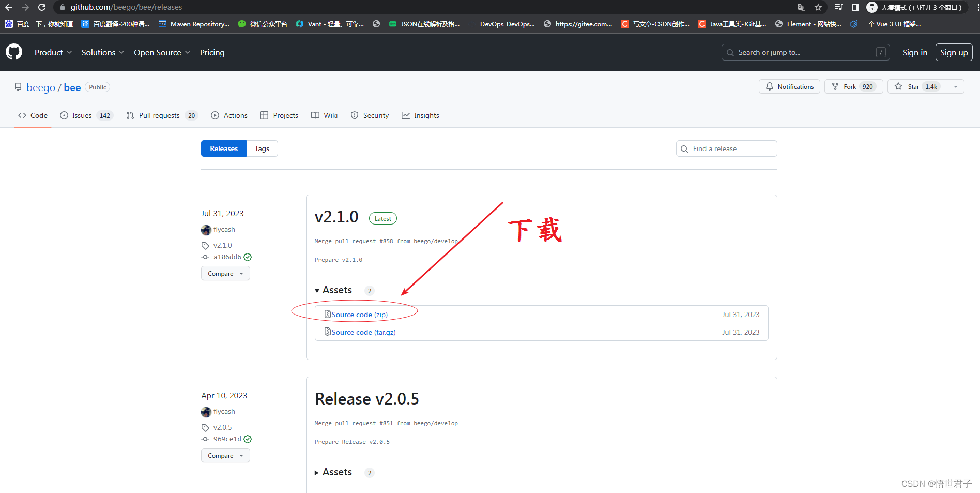
Task: Open the star lists dropdown arrow
Action: tap(956, 86)
